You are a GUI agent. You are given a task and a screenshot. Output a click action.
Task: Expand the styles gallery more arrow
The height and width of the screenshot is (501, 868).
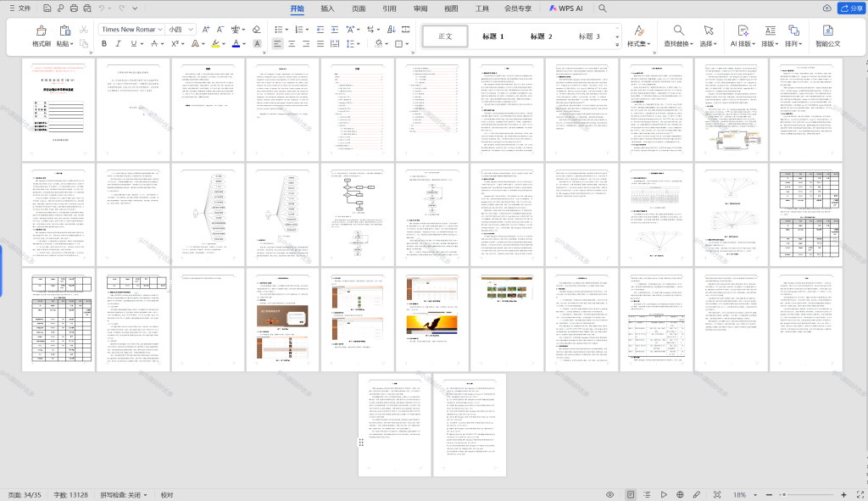pos(617,45)
